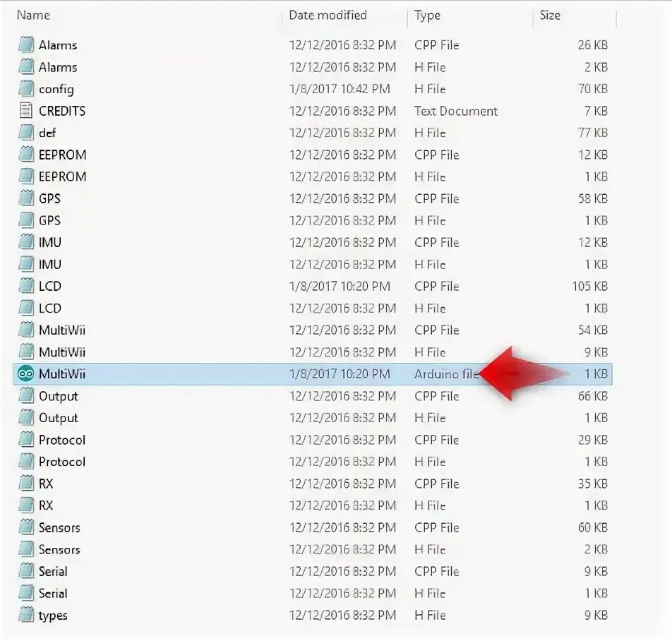Screen dimensions: 672x641
Task: Sort by the Date modified column header
Action: (328, 15)
